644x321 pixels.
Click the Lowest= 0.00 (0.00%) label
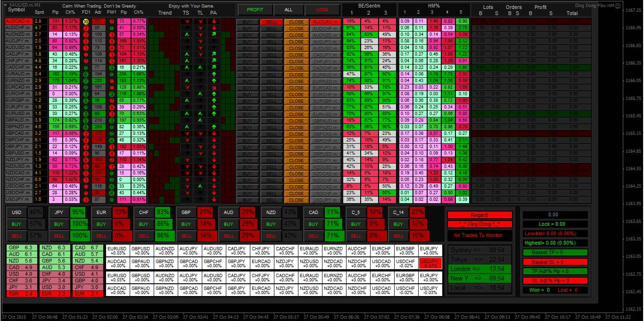[555, 234]
